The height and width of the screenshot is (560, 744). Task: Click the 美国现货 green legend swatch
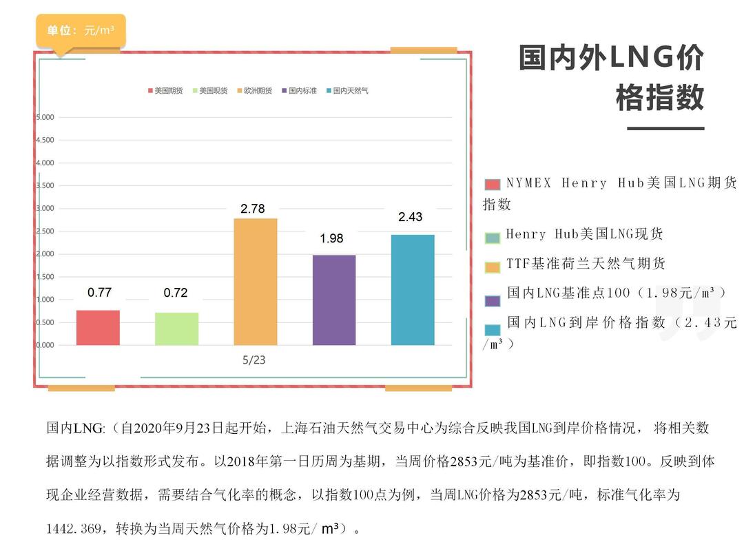[x=195, y=91]
